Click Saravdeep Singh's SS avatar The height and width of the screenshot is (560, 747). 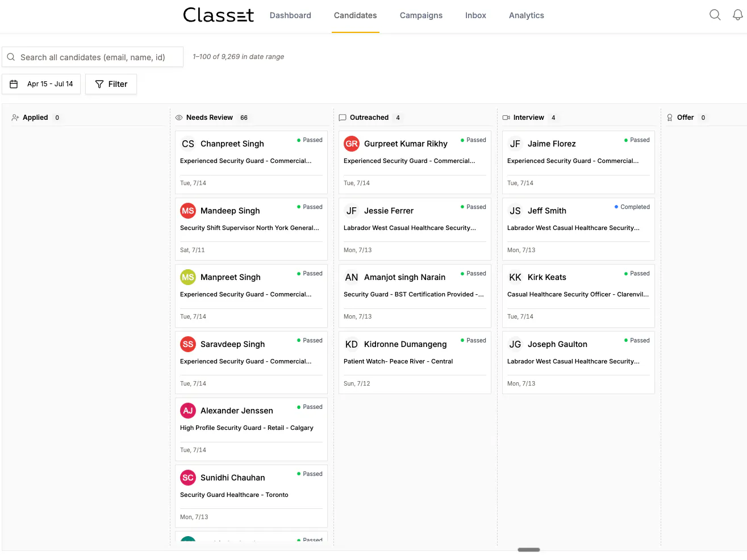coord(188,344)
